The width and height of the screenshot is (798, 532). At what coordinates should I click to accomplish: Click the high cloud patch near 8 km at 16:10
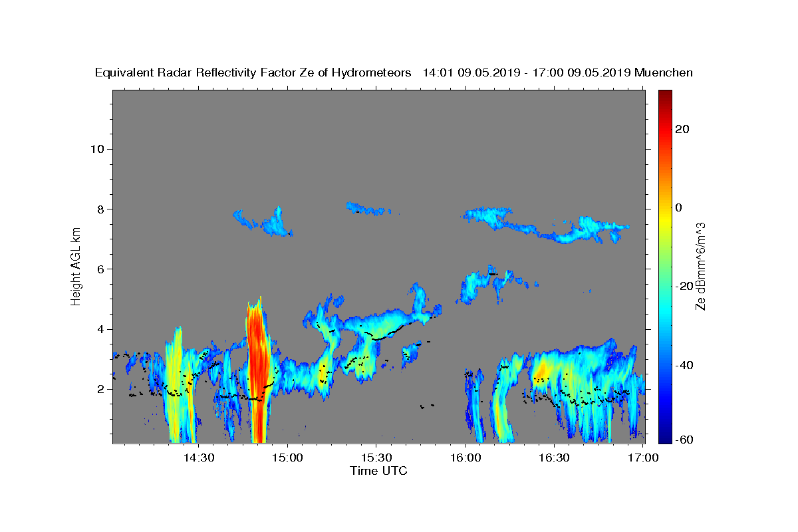[489, 216]
